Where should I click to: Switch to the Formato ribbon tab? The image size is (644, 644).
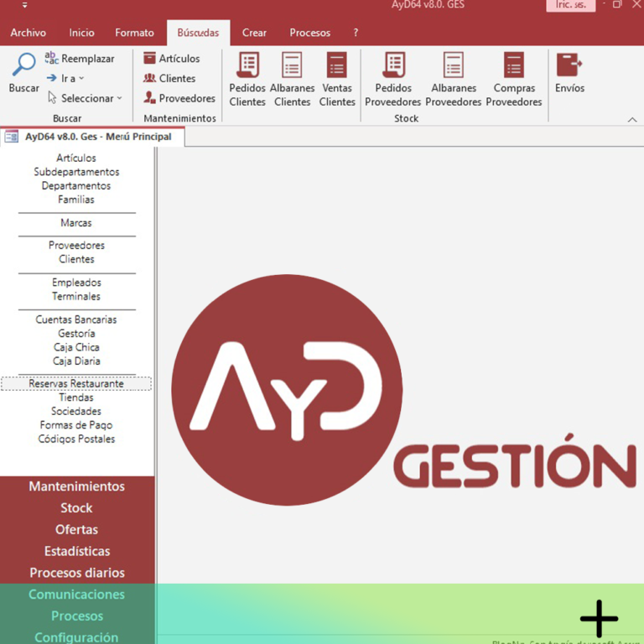134,33
